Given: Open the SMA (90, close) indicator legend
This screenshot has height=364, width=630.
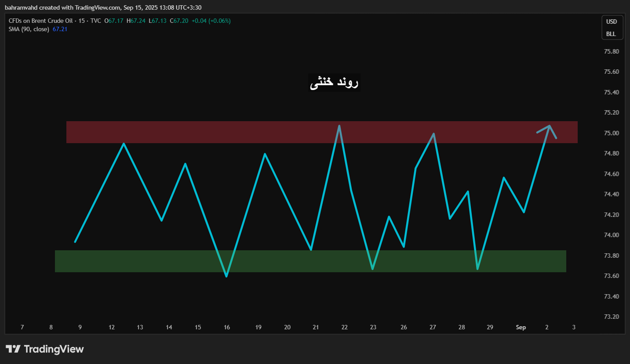Looking at the screenshot, I should [29, 29].
